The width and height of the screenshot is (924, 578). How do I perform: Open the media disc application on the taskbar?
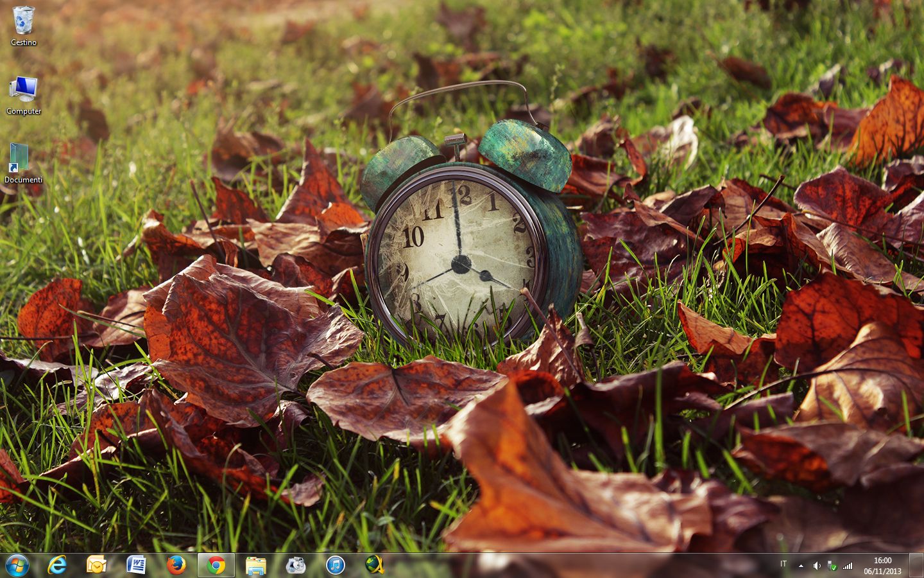pyautogui.click(x=296, y=565)
